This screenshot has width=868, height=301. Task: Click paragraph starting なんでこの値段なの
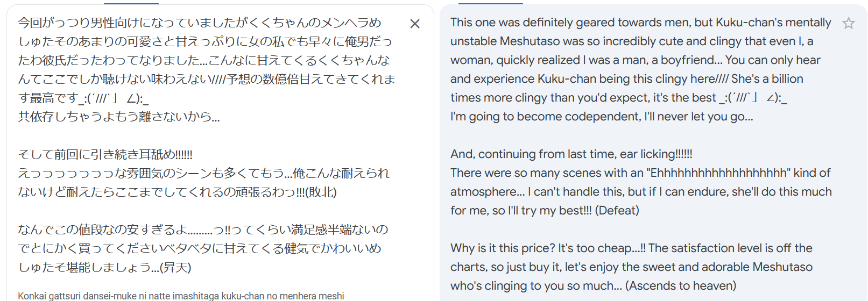pyautogui.click(x=203, y=248)
